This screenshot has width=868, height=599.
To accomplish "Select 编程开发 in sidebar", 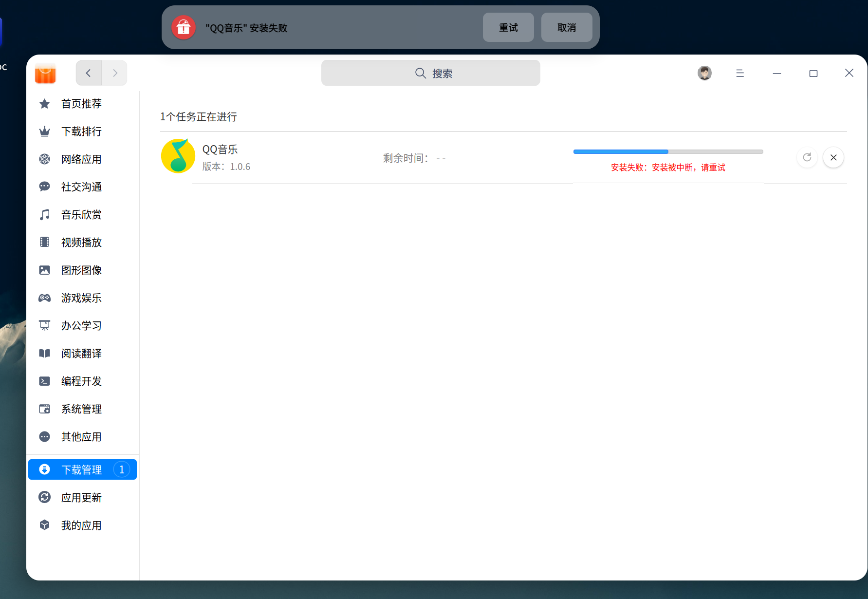I will point(83,381).
